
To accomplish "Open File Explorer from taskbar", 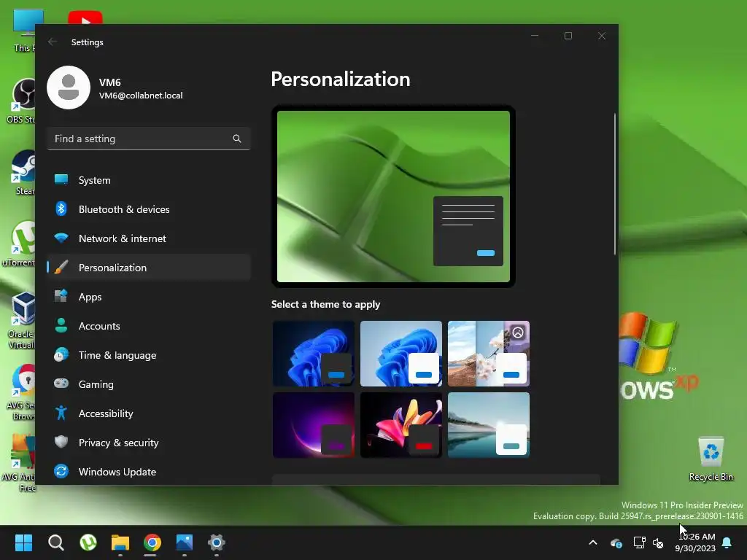I will click(120, 542).
